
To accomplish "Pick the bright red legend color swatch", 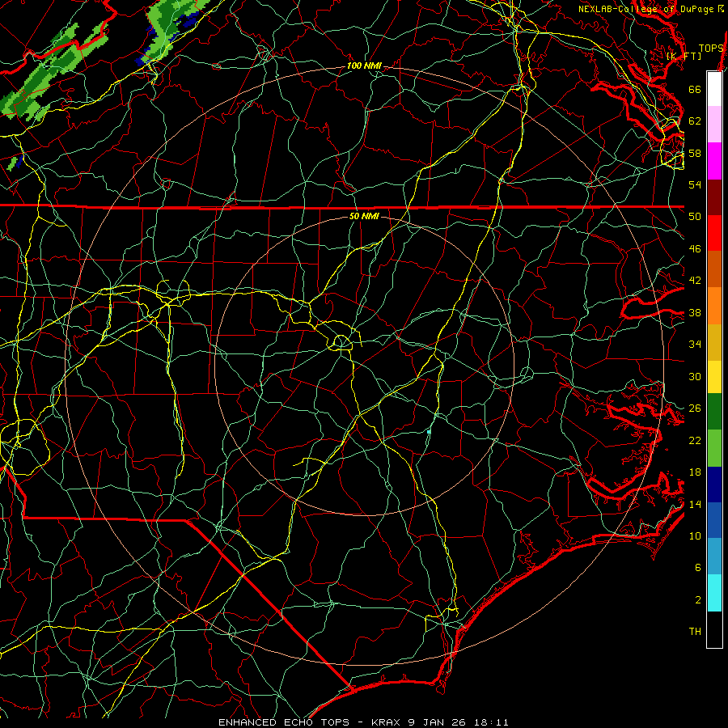I will tap(714, 233).
